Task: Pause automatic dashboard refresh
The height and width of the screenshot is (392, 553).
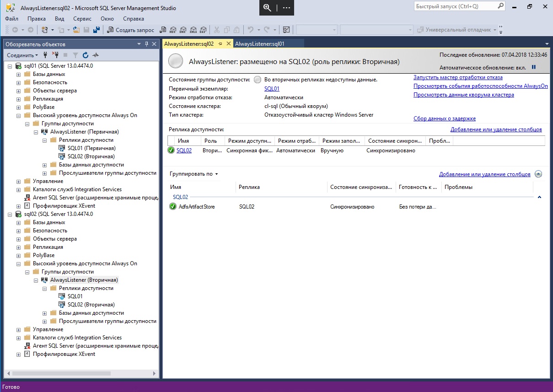Action: point(533,67)
